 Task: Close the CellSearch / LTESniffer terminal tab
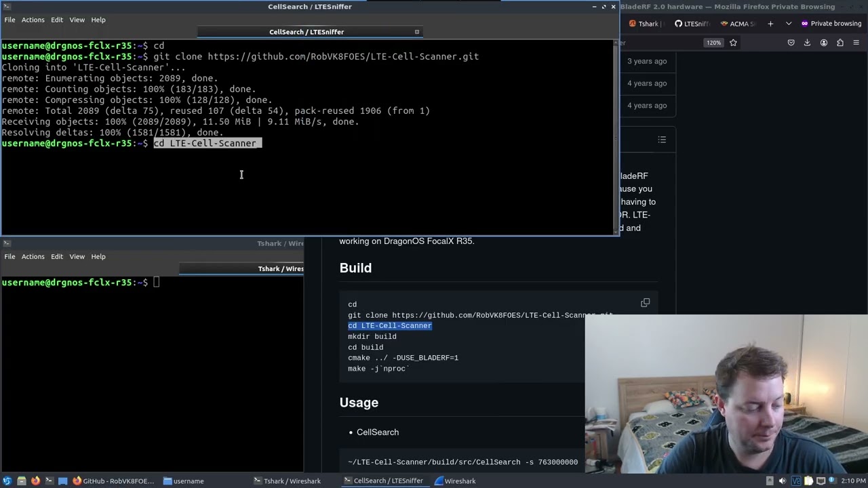click(x=417, y=32)
